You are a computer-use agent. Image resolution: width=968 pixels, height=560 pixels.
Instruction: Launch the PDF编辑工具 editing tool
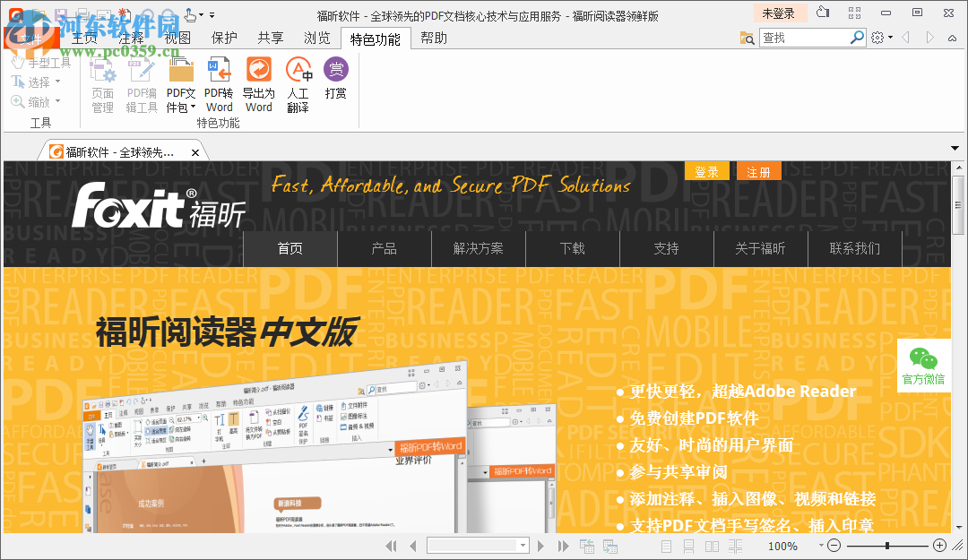(142, 85)
